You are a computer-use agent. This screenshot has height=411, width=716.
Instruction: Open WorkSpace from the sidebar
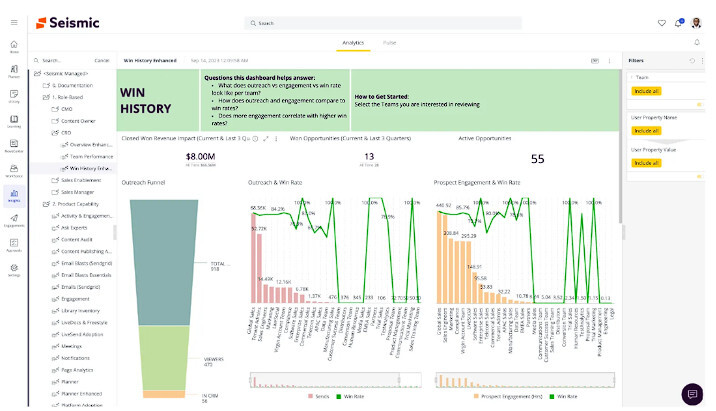click(x=14, y=170)
